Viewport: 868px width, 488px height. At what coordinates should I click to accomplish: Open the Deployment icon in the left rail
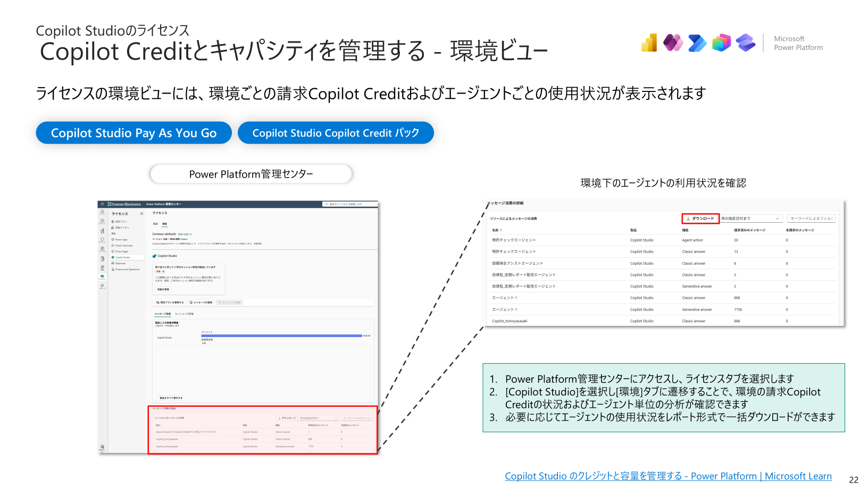102,268
